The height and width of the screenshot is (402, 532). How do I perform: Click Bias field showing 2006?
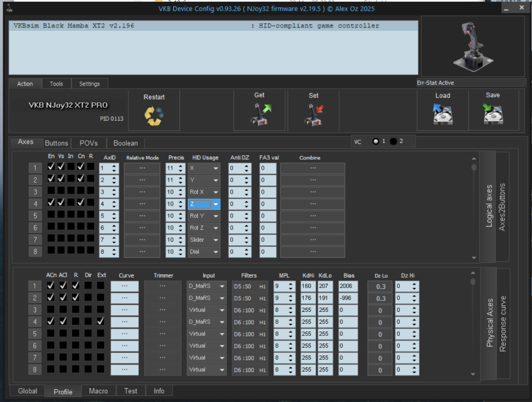[x=348, y=286]
